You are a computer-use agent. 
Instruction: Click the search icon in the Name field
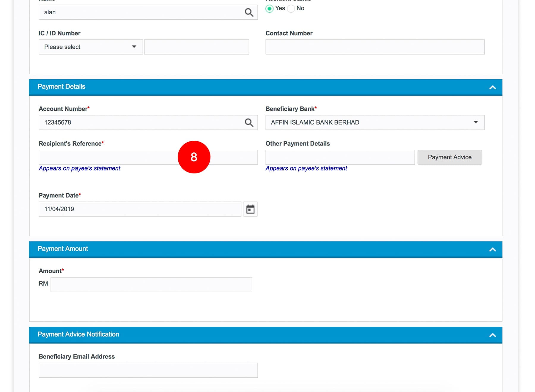tap(249, 12)
